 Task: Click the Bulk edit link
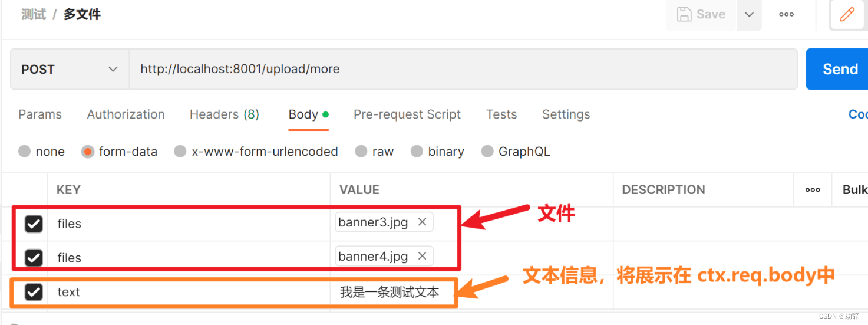(855, 190)
